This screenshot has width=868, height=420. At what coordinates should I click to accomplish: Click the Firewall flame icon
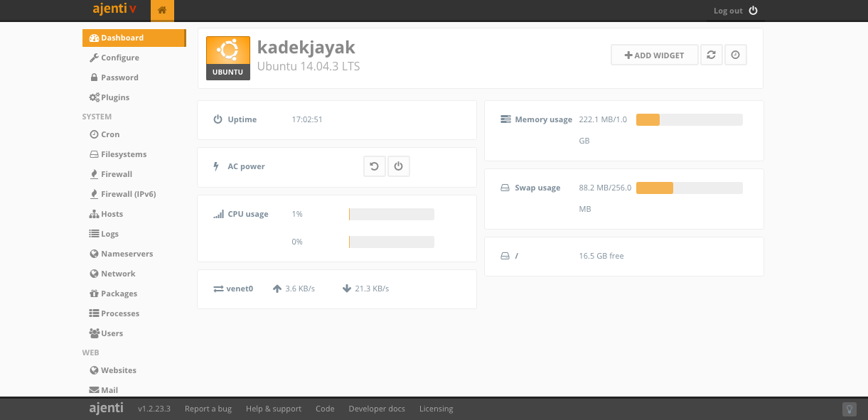(x=94, y=174)
